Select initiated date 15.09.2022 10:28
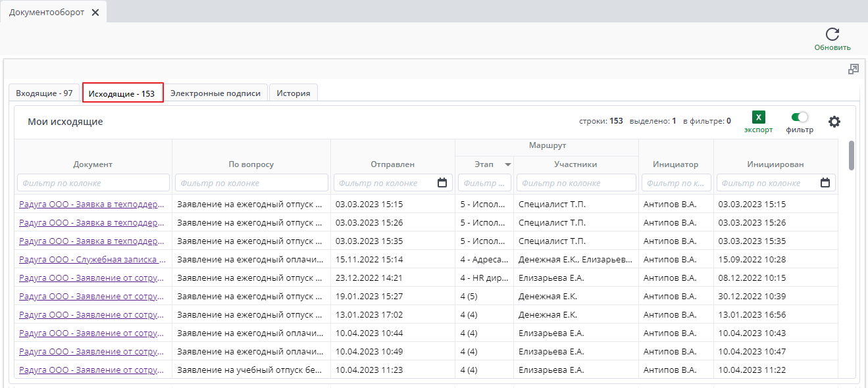This screenshot has height=388, width=868. coord(776,260)
